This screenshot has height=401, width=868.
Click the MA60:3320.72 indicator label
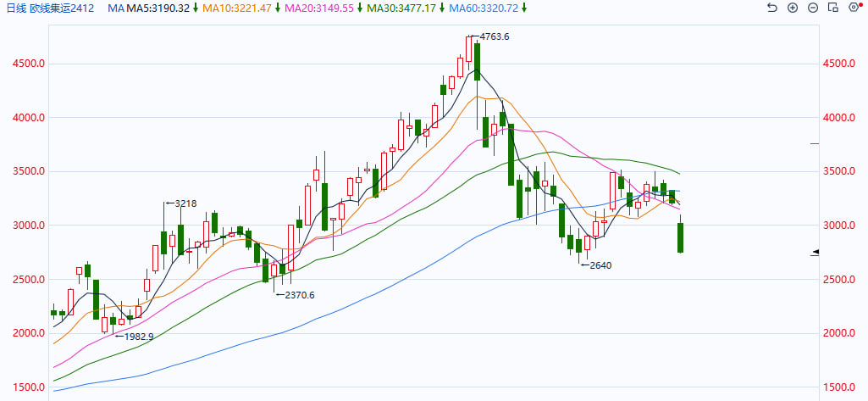(x=484, y=8)
